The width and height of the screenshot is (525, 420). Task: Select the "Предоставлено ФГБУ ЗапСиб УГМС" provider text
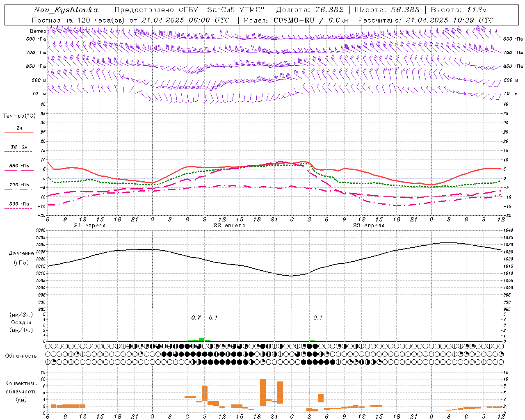[190, 10]
